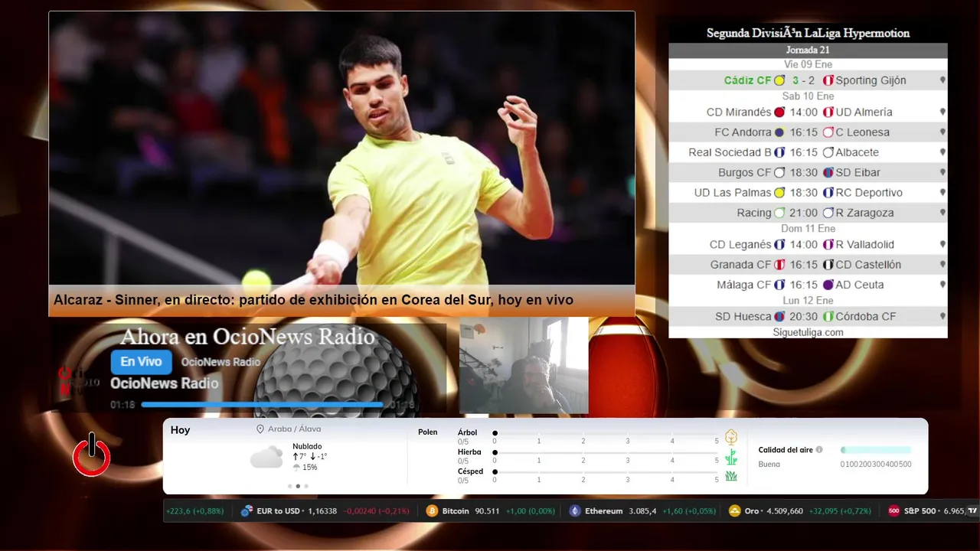Image resolution: width=980 pixels, height=551 pixels.
Task: Click the air quality level bar
Action: tap(876, 450)
